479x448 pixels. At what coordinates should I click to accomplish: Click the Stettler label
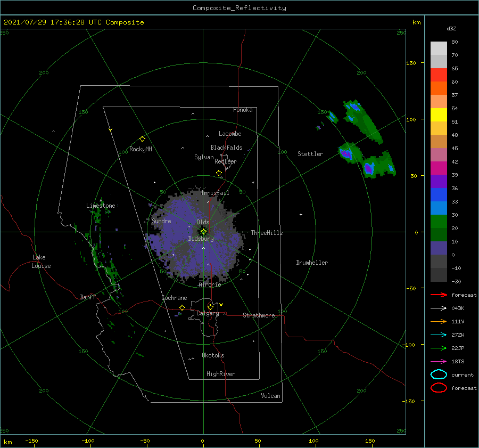coord(310,154)
